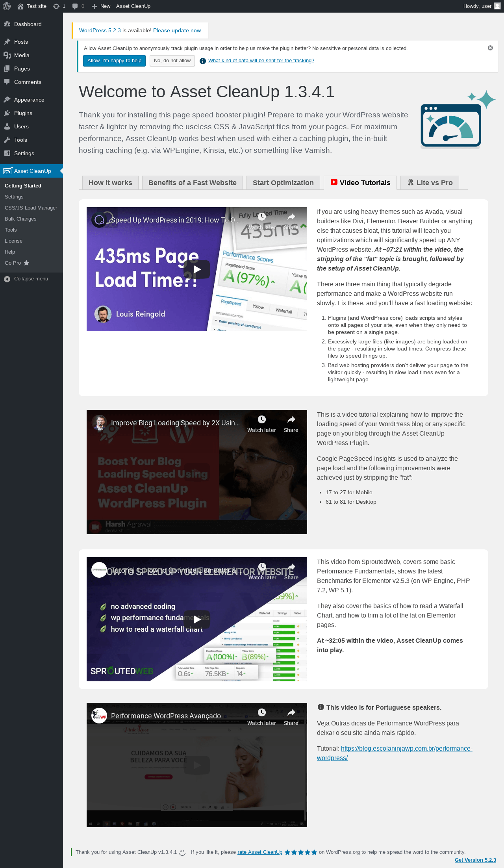The height and width of the screenshot is (868, 504).
Task: Switch to Video Tutorials tab
Action: (360, 183)
